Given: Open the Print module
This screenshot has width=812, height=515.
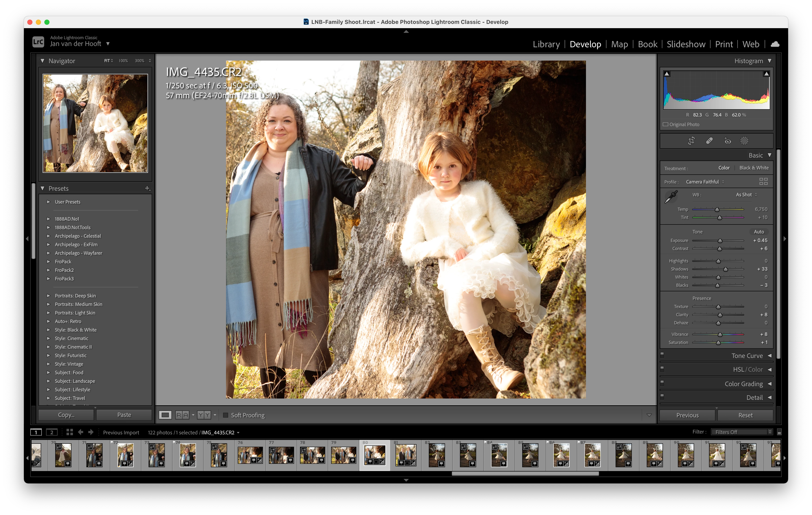Looking at the screenshot, I should pyautogui.click(x=724, y=44).
